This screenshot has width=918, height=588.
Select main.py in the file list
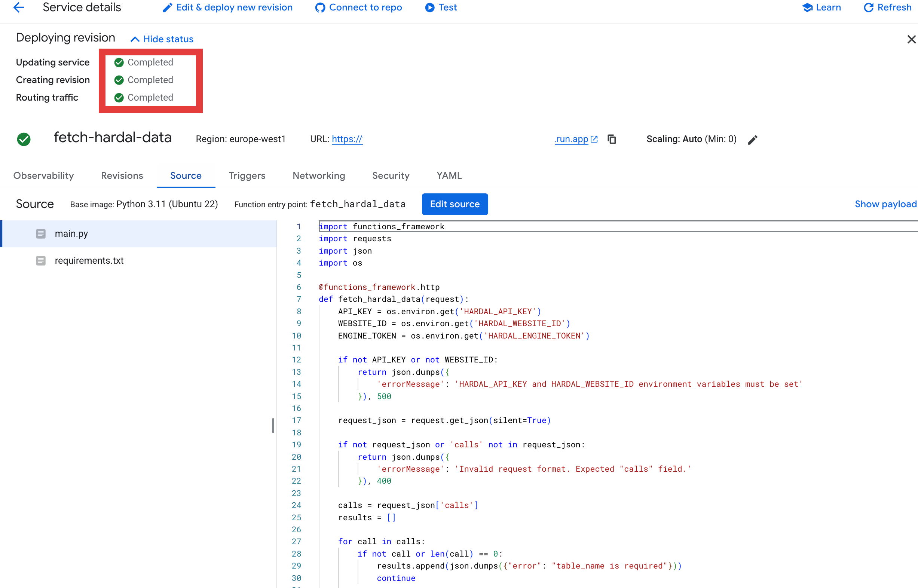(x=71, y=234)
